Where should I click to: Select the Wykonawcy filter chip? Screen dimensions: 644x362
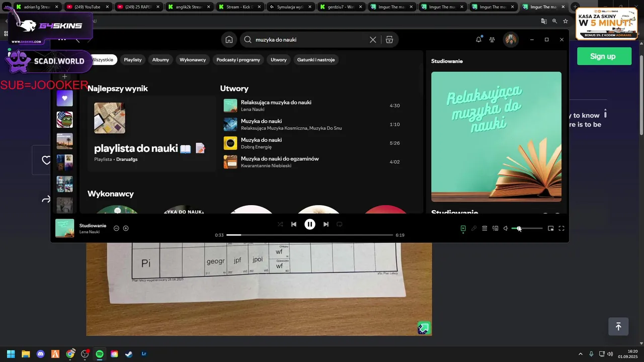[x=193, y=59]
